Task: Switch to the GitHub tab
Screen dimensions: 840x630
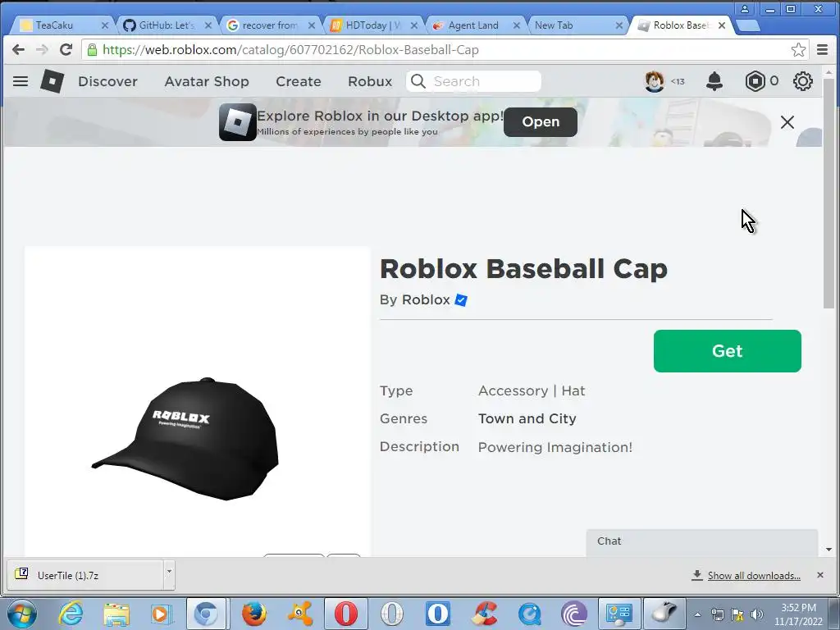Action: click(167, 25)
